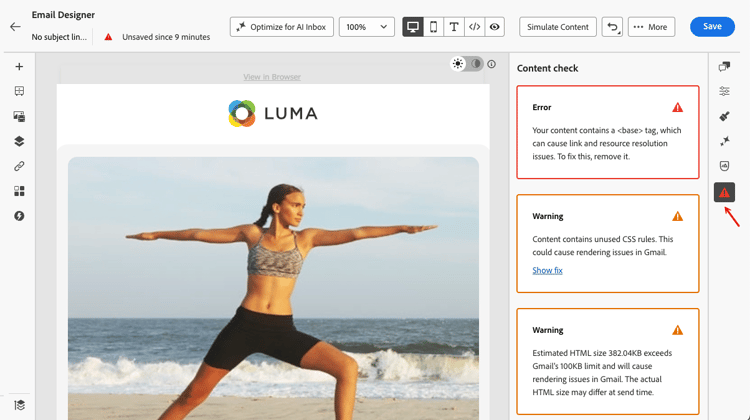Select the Gmail HTML size warning card
Image resolution: width=750 pixels, height=420 pixels.
tap(607, 361)
